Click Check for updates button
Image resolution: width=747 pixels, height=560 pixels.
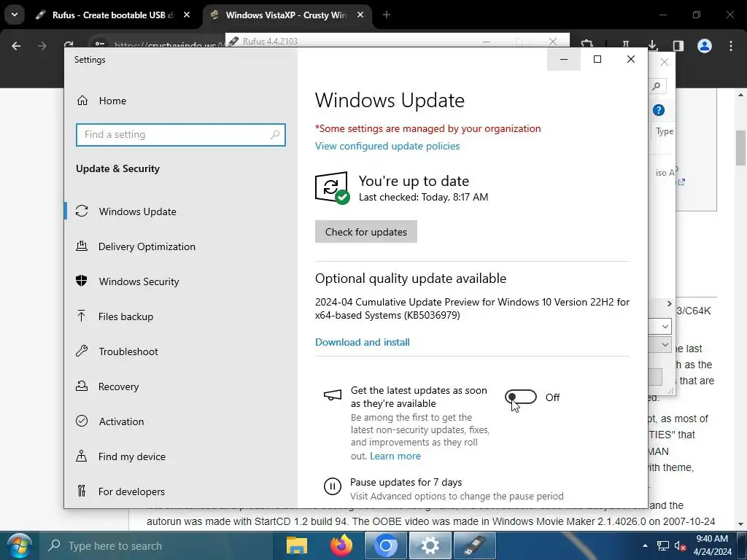366,232
